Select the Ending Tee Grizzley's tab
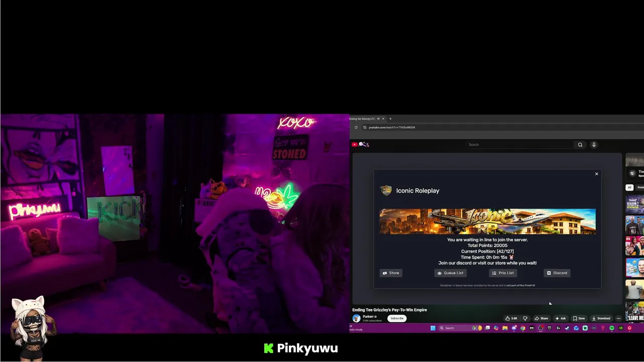644x362 pixels. pos(362,119)
